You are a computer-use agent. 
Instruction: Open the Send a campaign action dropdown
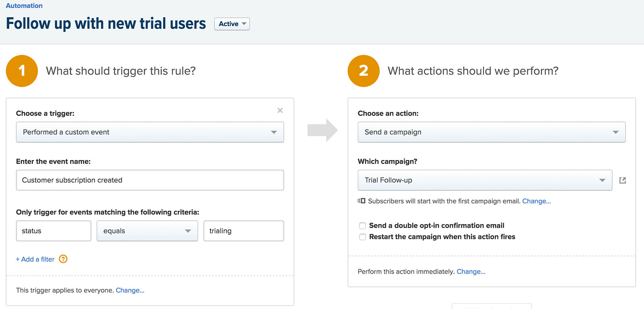491,132
